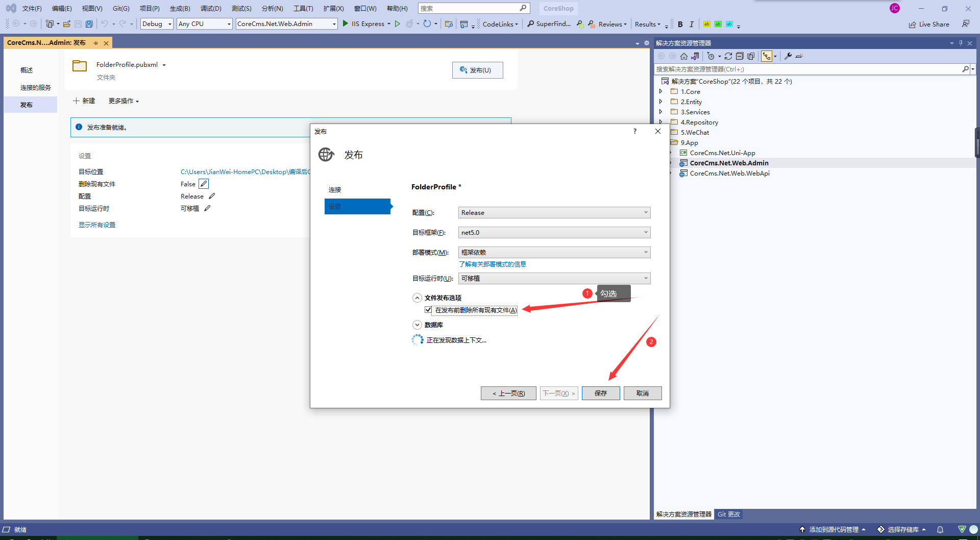Image resolution: width=980 pixels, height=540 pixels.
Task: Click Collapse All icon in Solution Explorer
Action: [x=740, y=56]
